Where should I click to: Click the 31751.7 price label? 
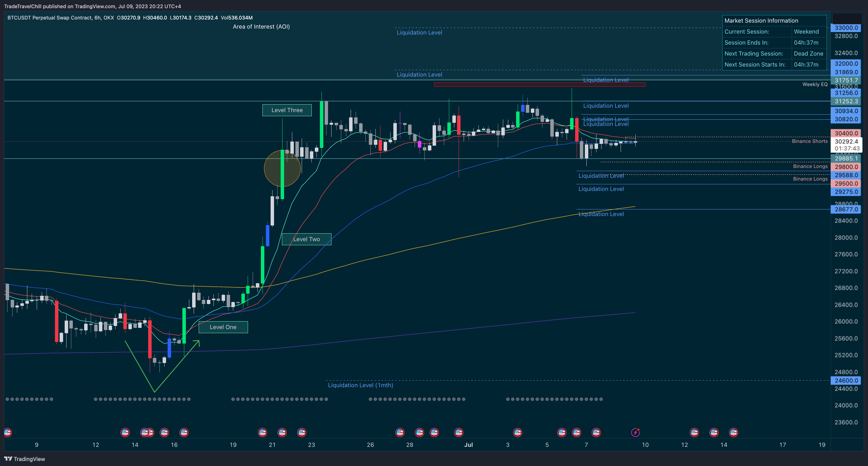[846, 80]
